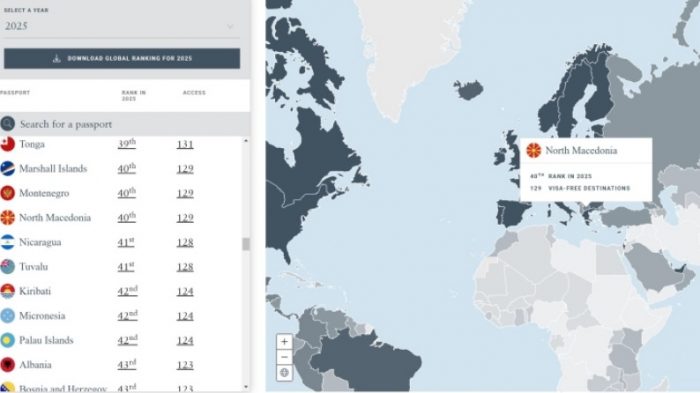Click the Tonga flag icon
This screenshot has height=393, width=700.
click(8, 144)
